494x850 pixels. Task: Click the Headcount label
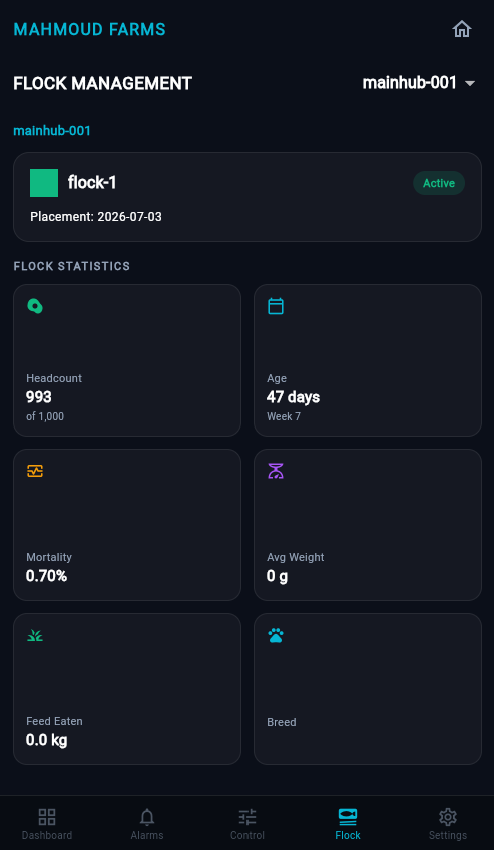[x=54, y=378]
